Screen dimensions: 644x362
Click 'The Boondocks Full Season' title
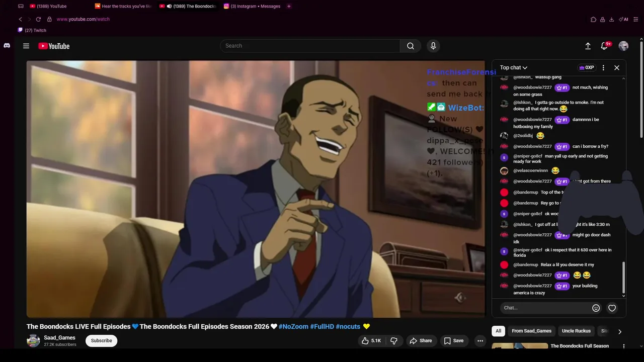[x=580, y=346]
